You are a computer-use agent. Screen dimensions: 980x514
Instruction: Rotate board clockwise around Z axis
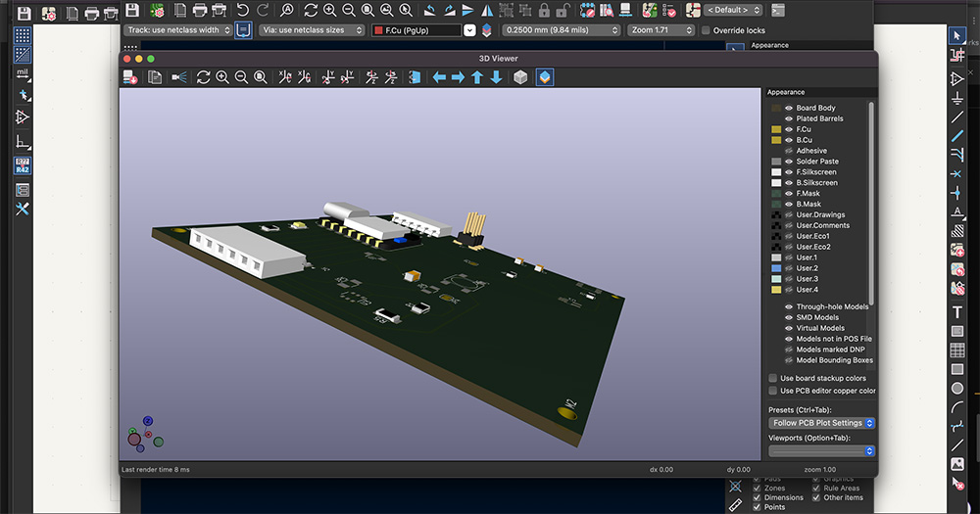click(x=371, y=76)
